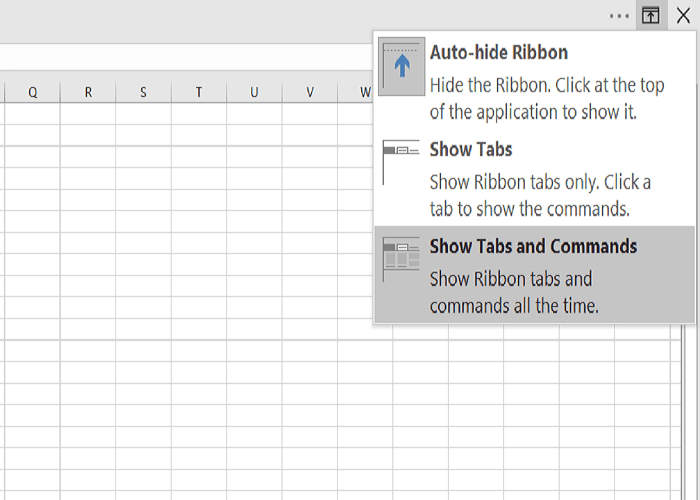
Task: Click the Show Tabs and Commands icon
Action: click(401, 259)
